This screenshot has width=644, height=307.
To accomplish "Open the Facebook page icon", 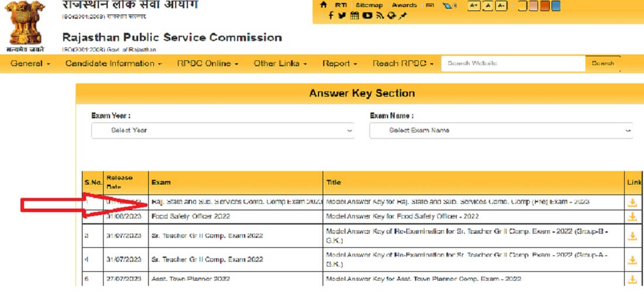I will pos(331,16).
